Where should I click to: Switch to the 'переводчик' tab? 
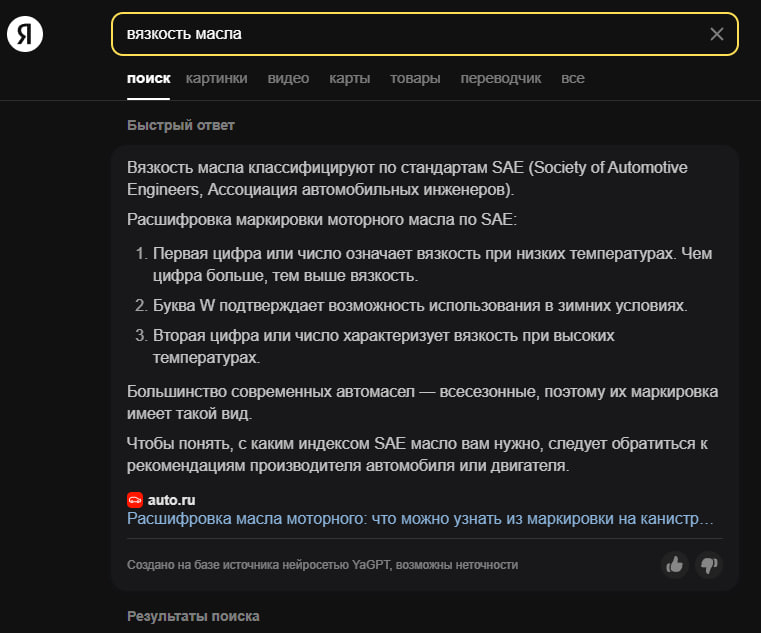pyautogui.click(x=500, y=78)
